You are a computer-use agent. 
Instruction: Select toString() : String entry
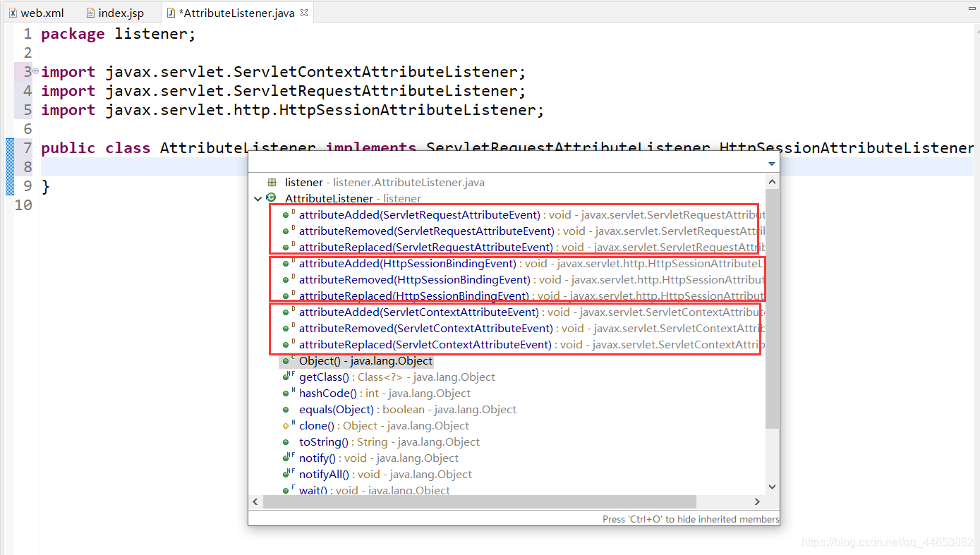(x=389, y=441)
